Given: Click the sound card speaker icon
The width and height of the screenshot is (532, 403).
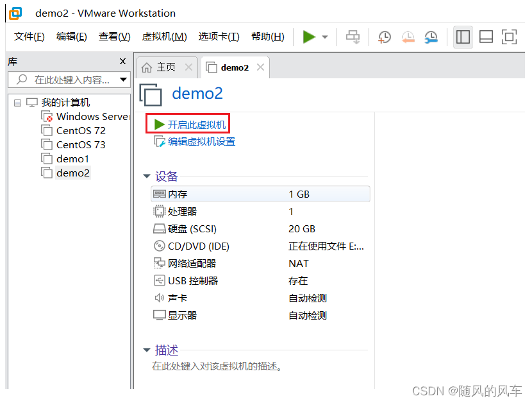Looking at the screenshot, I should coord(159,298).
